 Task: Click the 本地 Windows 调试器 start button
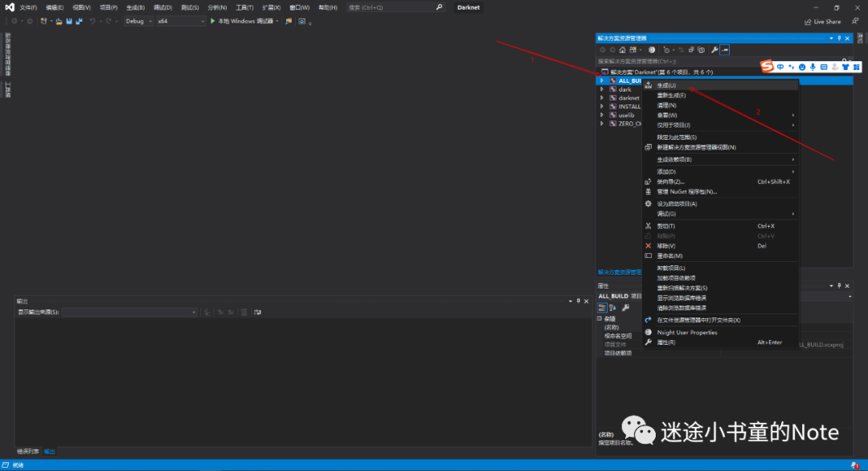(244, 21)
